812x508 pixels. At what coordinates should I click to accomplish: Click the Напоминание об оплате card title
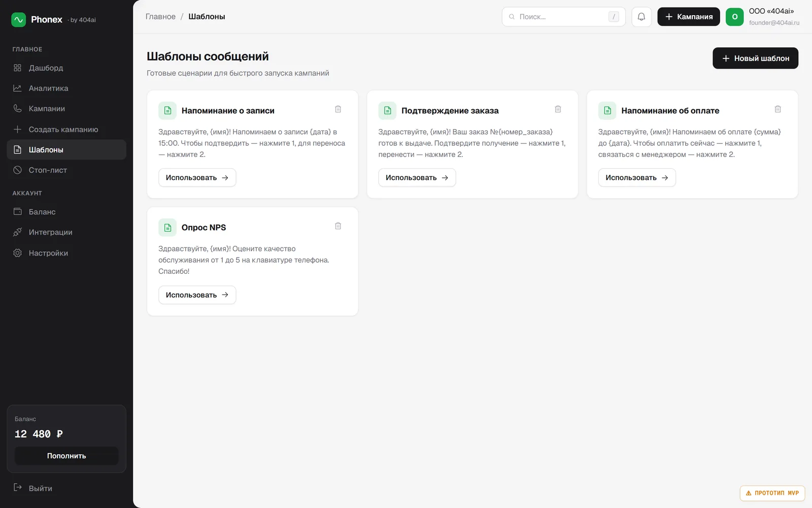point(670,111)
